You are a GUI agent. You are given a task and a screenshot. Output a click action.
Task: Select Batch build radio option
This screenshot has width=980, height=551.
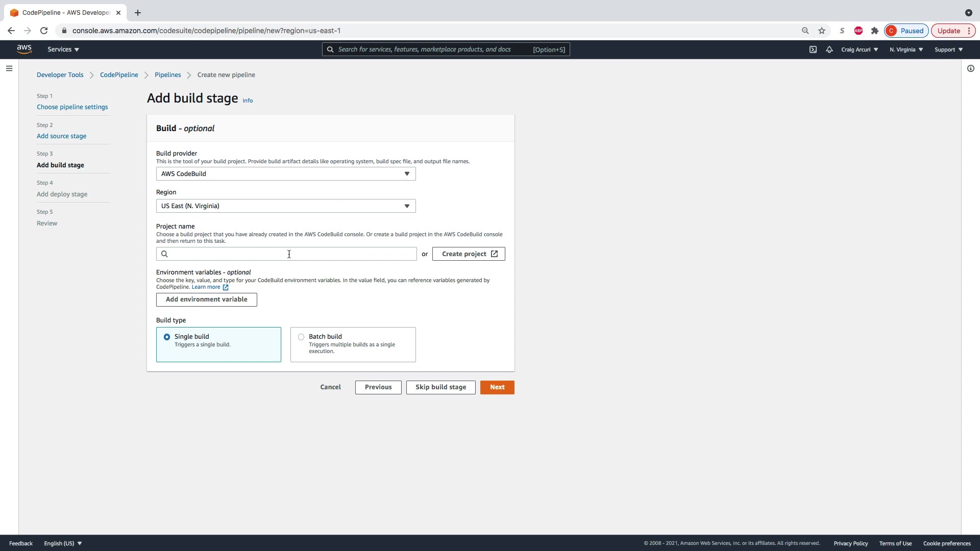pyautogui.click(x=301, y=337)
